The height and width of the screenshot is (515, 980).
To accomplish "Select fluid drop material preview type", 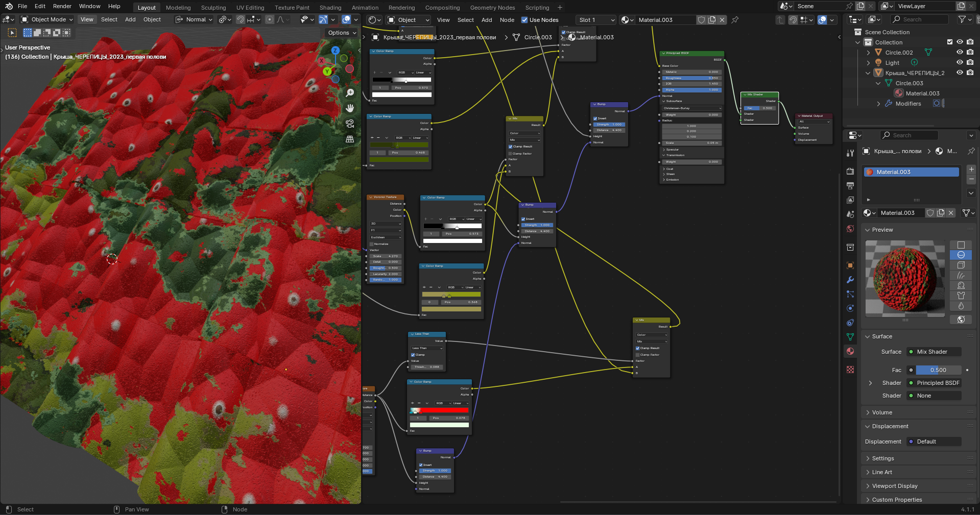I will (961, 306).
